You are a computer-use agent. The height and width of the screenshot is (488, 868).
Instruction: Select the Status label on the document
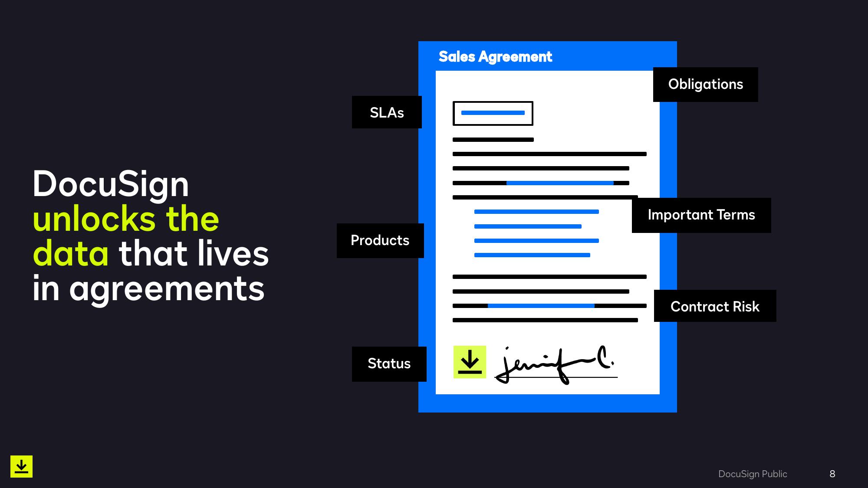click(x=389, y=363)
